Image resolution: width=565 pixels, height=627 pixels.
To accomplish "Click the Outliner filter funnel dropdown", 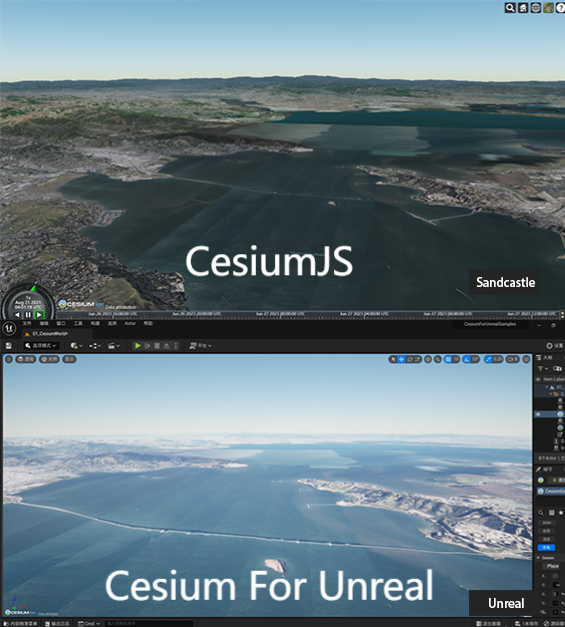I will [x=543, y=368].
